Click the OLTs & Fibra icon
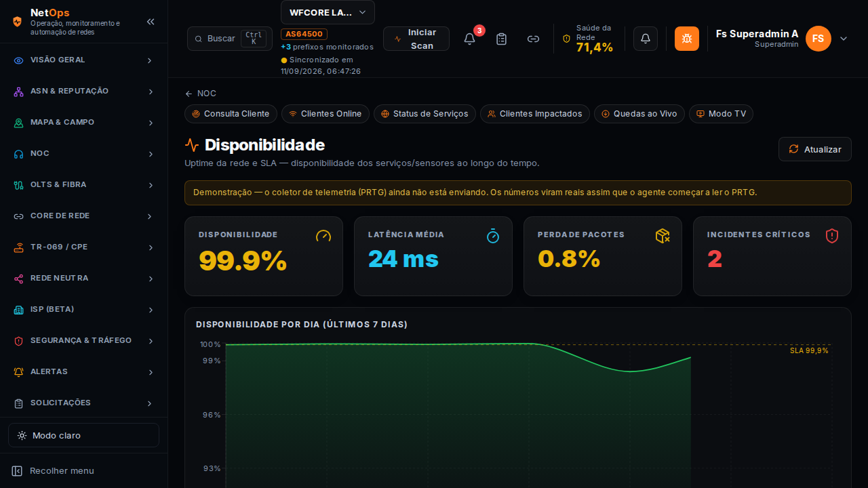Screen dimensions: 868x488 coord(18,185)
